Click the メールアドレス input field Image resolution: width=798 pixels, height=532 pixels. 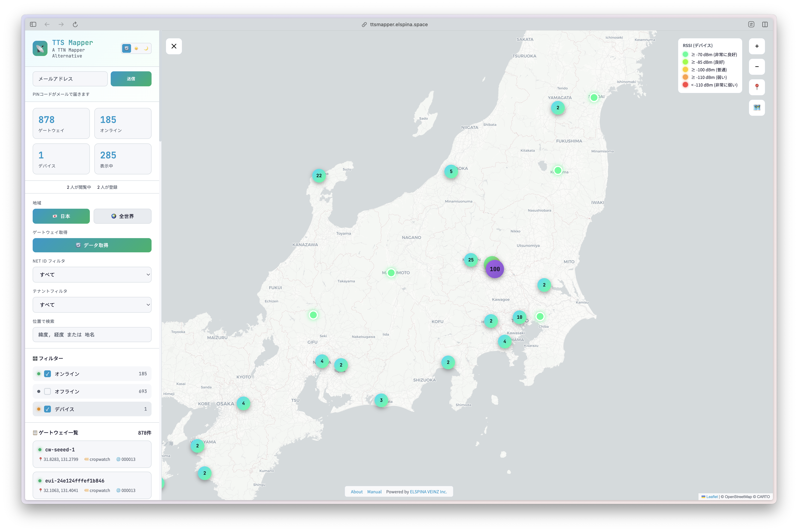tap(70, 79)
